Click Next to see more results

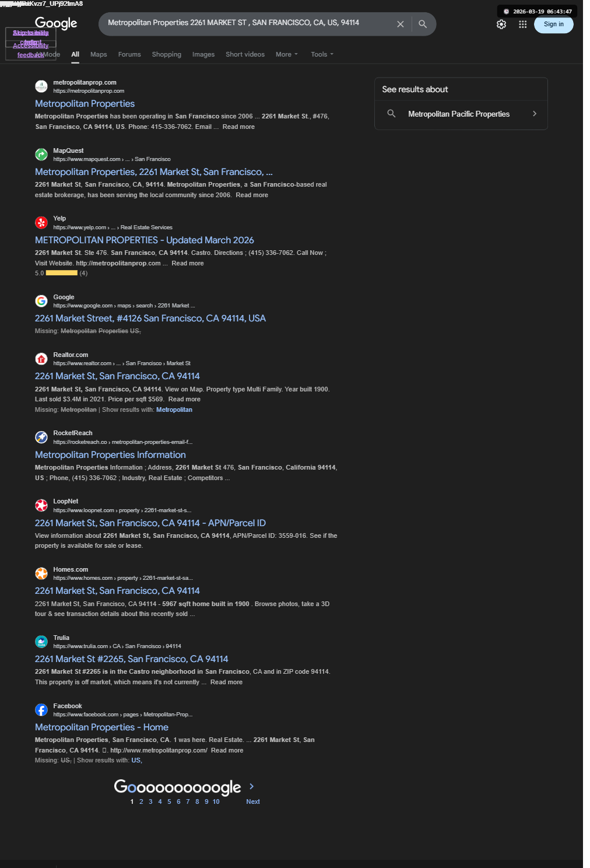[x=253, y=801]
